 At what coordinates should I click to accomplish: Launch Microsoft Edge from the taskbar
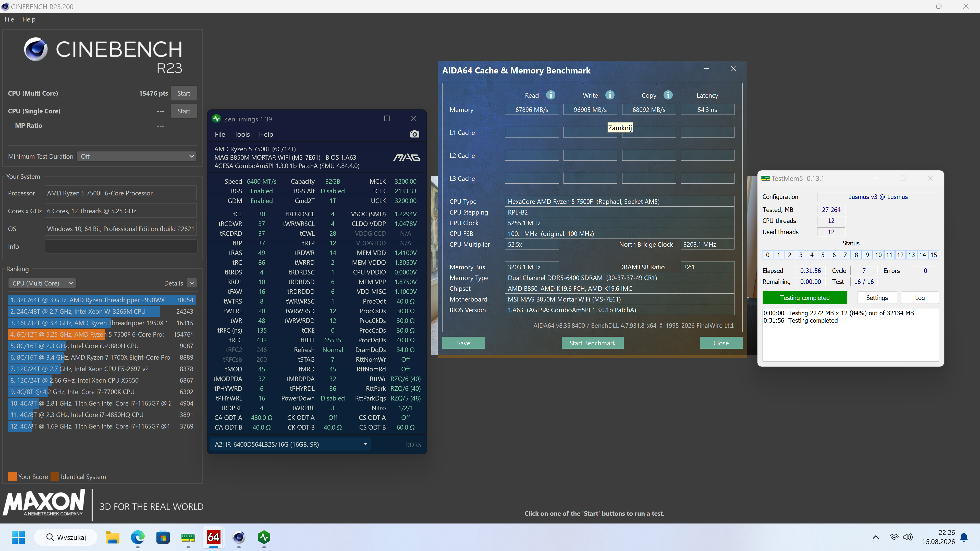[x=138, y=537]
